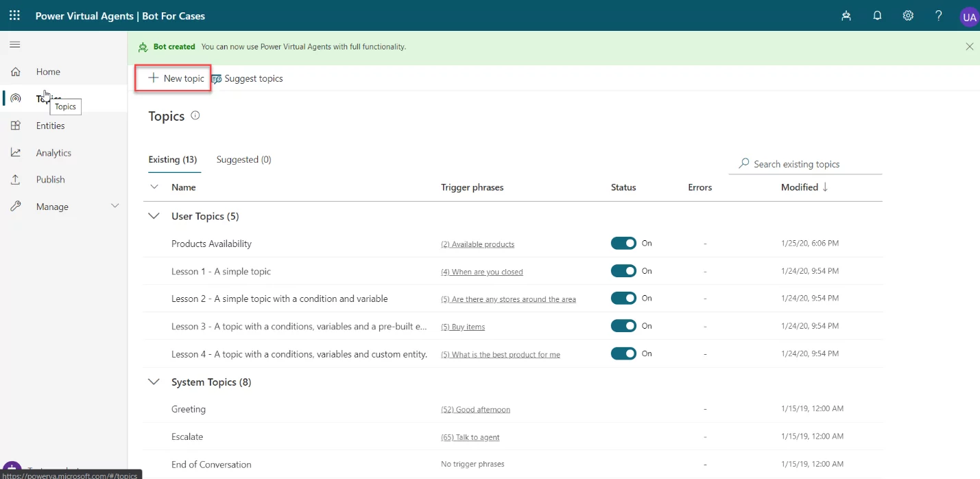980x479 pixels.
Task: Click the Analytics chart icon
Action: point(15,153)
